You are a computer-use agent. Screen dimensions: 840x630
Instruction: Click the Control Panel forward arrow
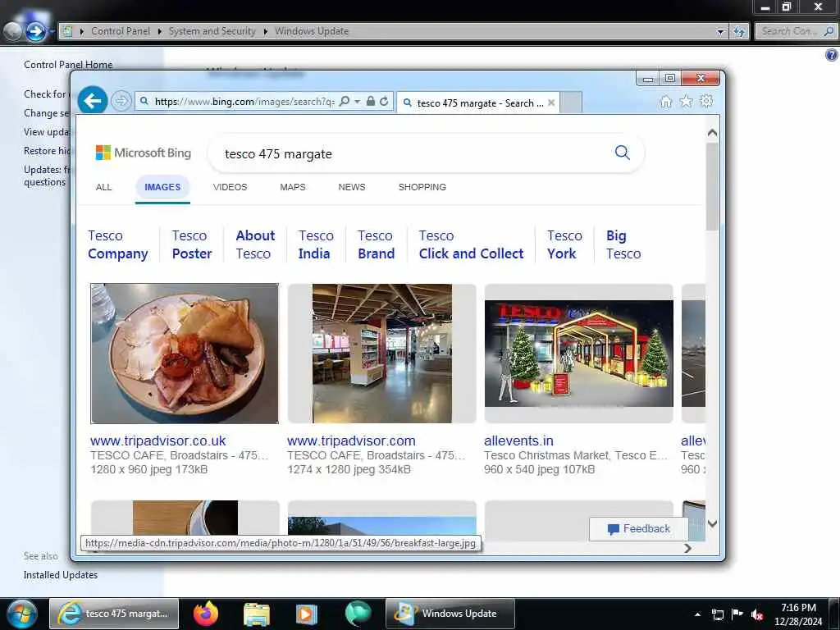36,32
